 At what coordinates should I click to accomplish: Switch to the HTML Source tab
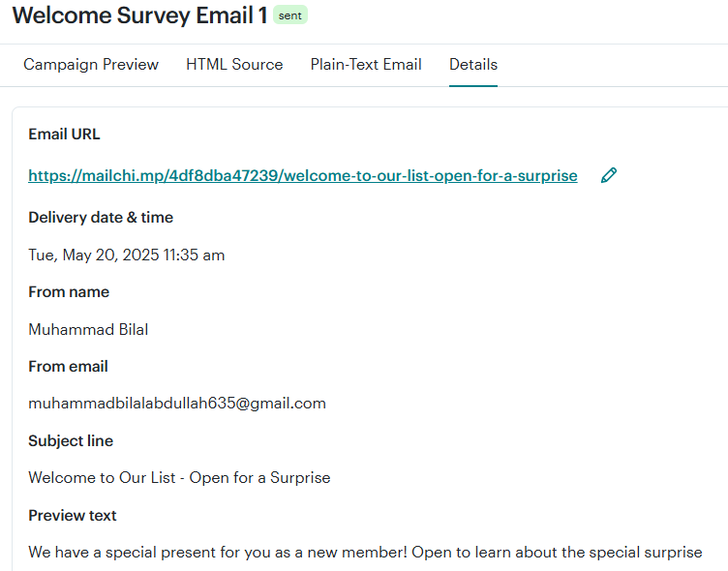click(234, 65)
